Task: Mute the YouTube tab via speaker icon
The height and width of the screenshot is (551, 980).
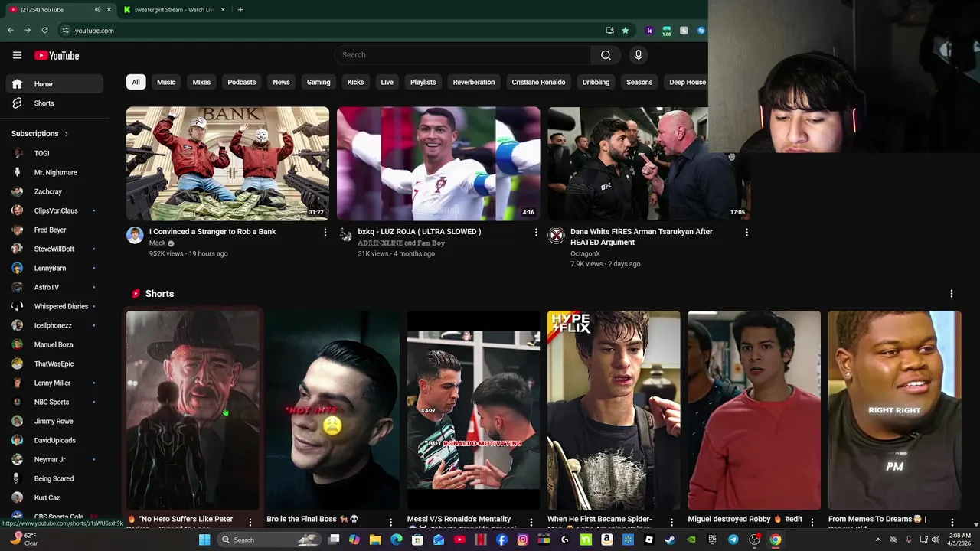Action: 97,10
